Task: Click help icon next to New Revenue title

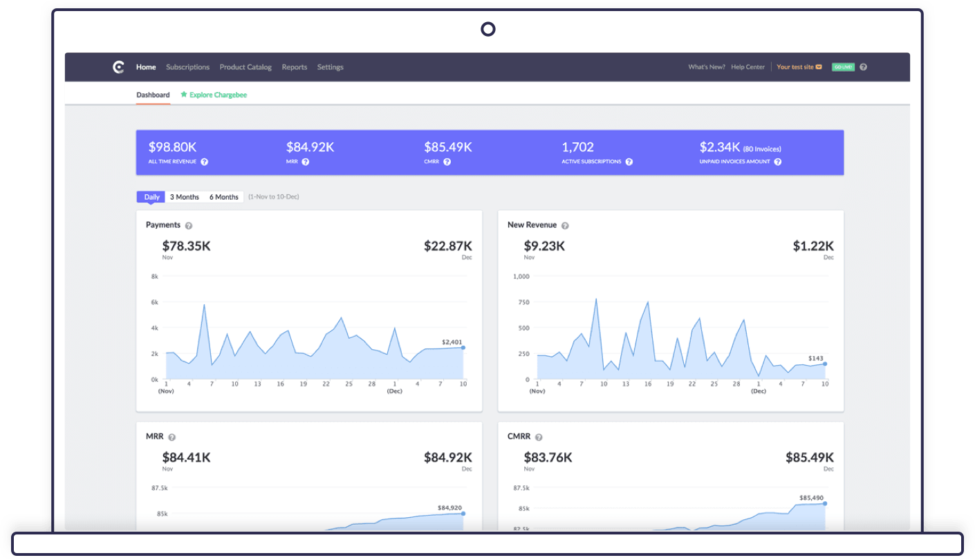Action: click(x=565, y=225)
